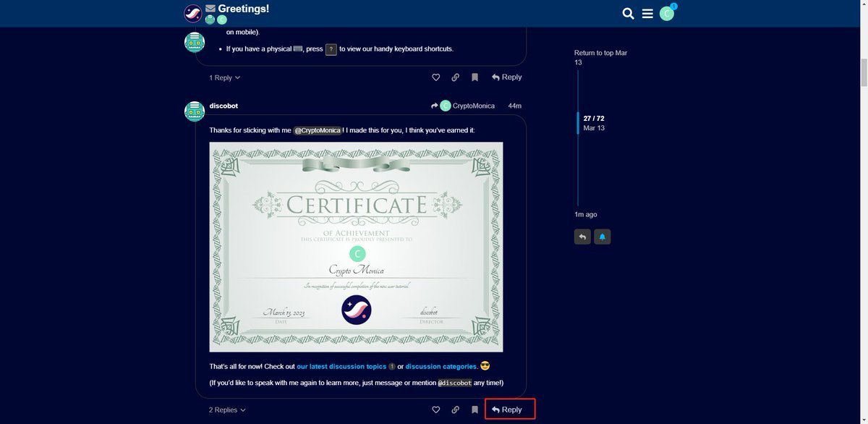
Task: Click the "1m ago" link at timeline bottom
Action: [586, 215]
